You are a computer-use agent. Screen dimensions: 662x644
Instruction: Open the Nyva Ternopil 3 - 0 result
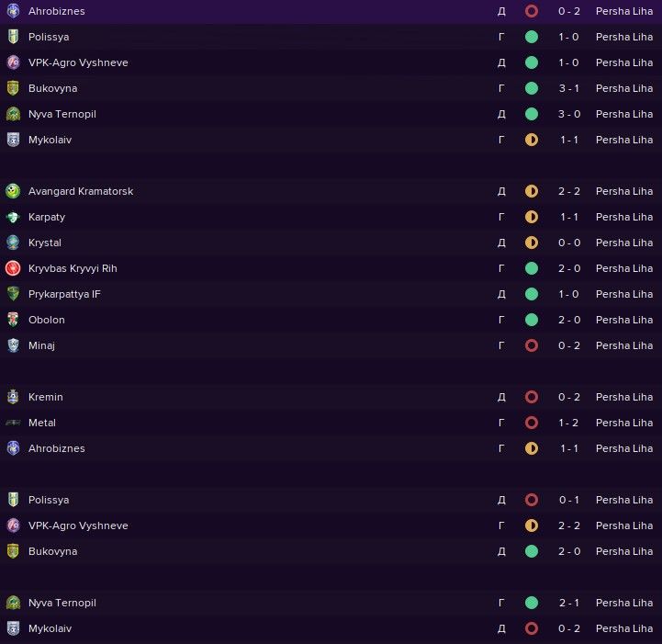[571, 114]
